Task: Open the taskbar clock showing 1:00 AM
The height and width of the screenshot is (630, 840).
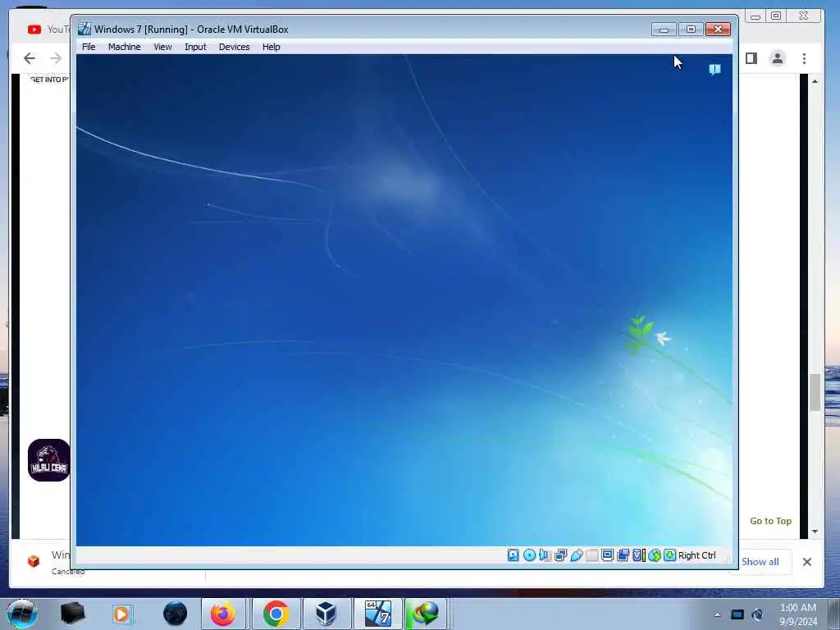Action: pyautogui.click(x=798, y=614)
